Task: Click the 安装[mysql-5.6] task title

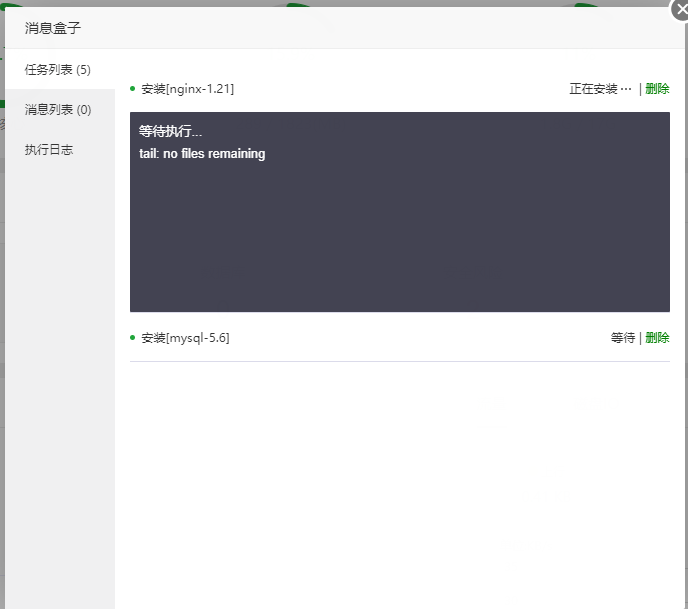Action: (185, 338)
